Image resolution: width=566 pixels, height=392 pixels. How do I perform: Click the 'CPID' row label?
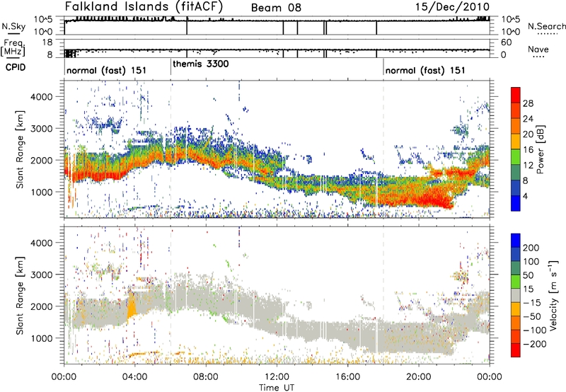click(x=16, y=67)
